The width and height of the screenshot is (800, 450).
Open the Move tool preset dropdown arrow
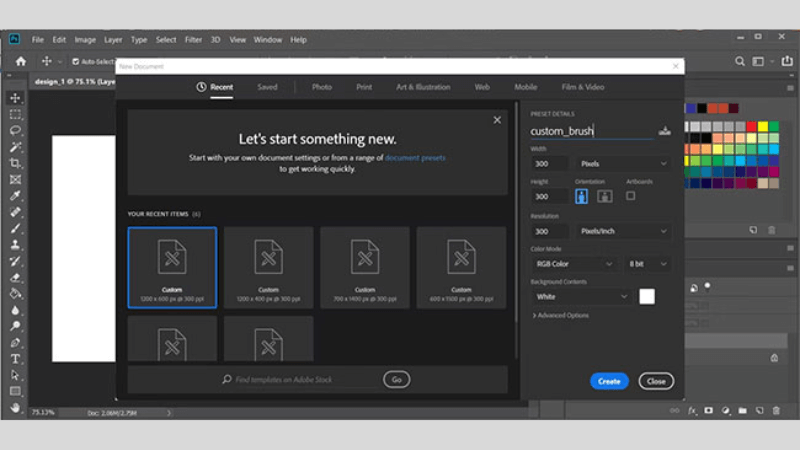60,62
